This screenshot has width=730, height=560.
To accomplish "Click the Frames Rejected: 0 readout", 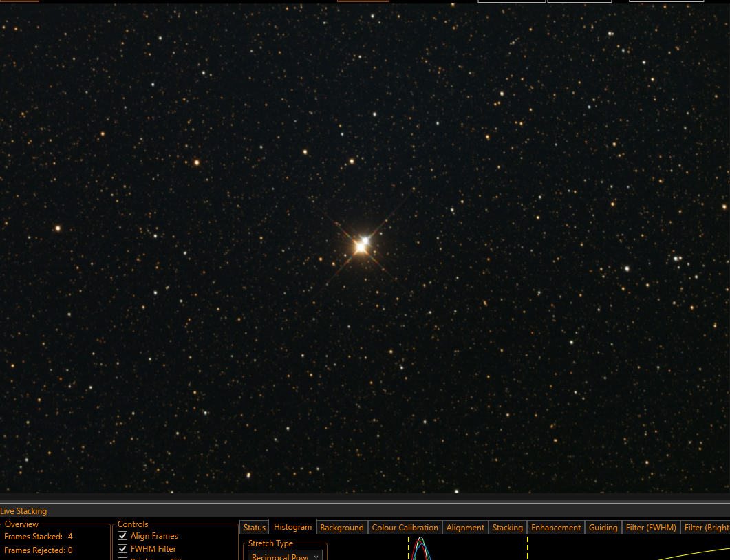I will 38,550.
